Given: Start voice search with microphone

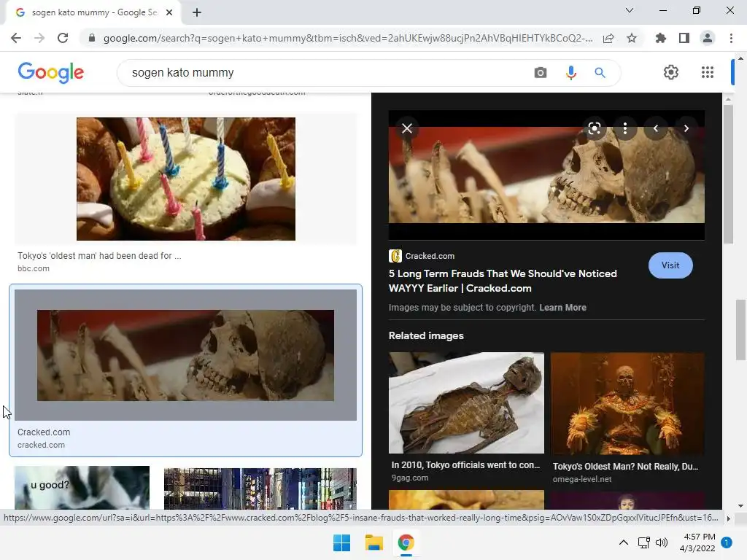Looking at the screenshot, I should 570,72.
